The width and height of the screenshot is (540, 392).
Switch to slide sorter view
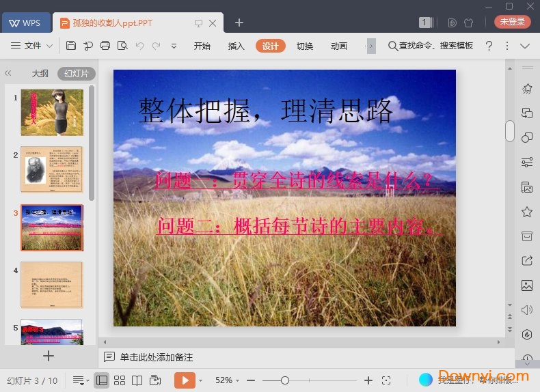tap(120, 380)
